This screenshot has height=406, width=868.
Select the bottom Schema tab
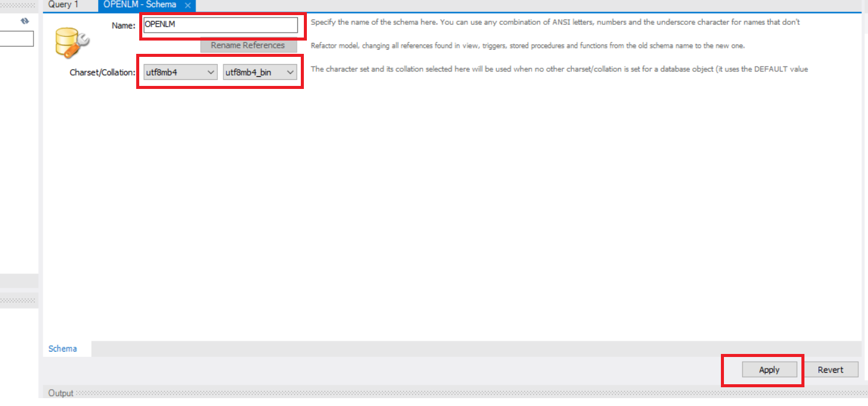click(x=63, y=349)
